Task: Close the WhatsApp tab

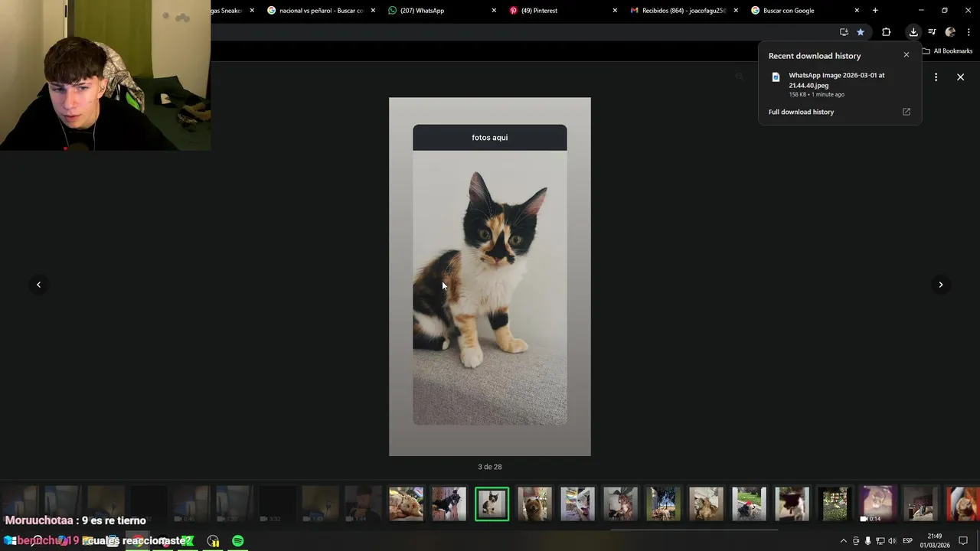Action: 494,11
